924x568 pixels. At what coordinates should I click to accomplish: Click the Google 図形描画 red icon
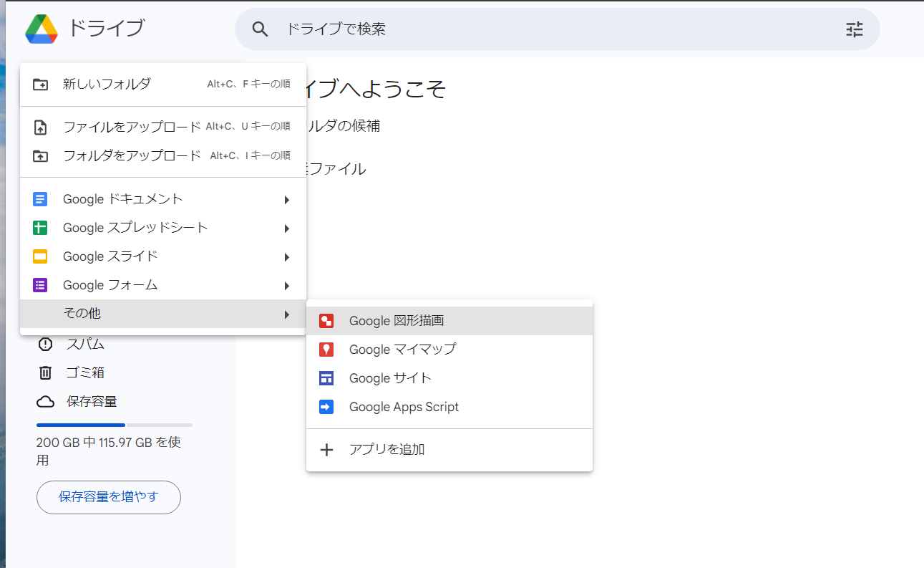(x=326, y=321)
